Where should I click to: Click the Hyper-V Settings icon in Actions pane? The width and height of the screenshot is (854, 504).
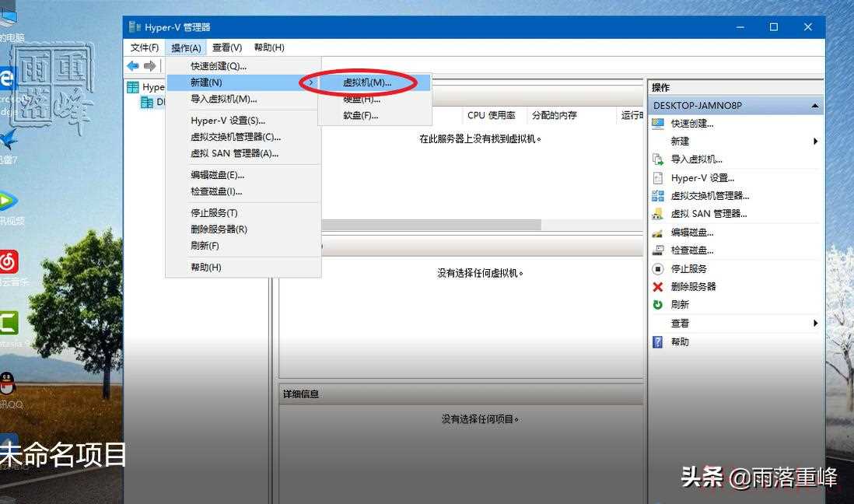(x=658, y=178)
